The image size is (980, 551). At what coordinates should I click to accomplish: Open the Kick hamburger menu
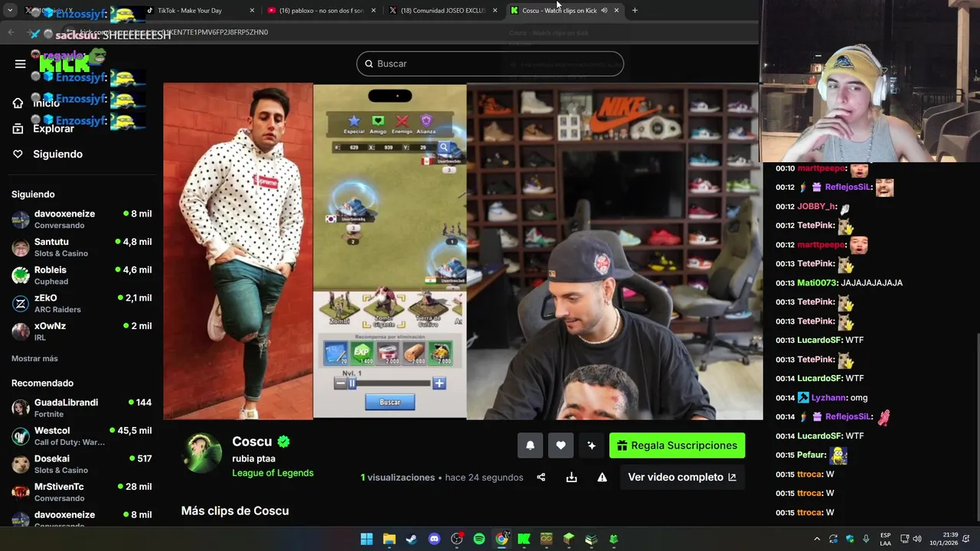pos(21,64)
